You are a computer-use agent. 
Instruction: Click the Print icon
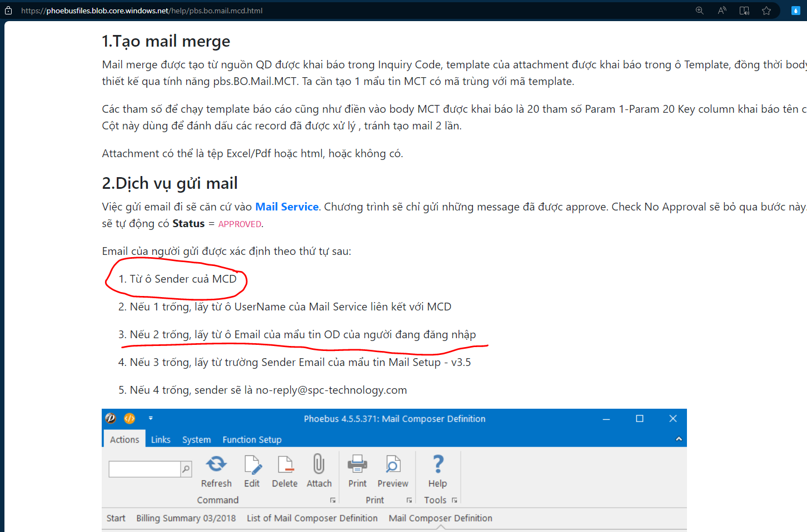(x=357, y=464)
